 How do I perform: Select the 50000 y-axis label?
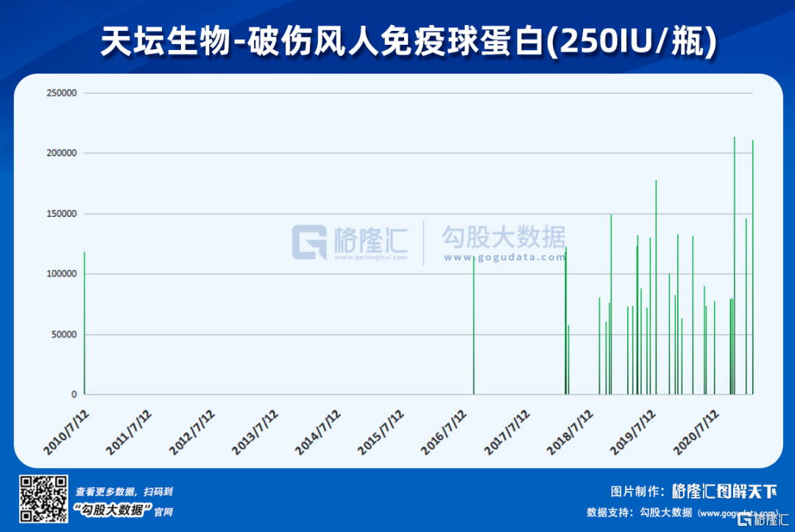(64, 334)
